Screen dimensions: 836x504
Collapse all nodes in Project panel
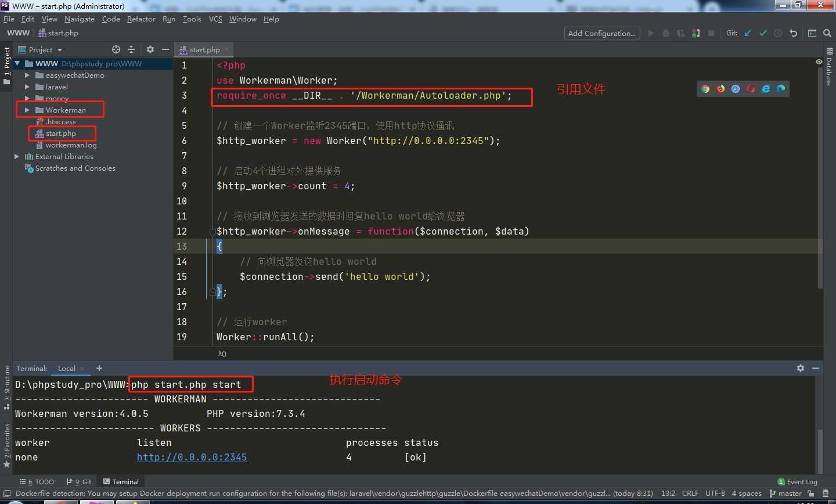pos(131,49)
